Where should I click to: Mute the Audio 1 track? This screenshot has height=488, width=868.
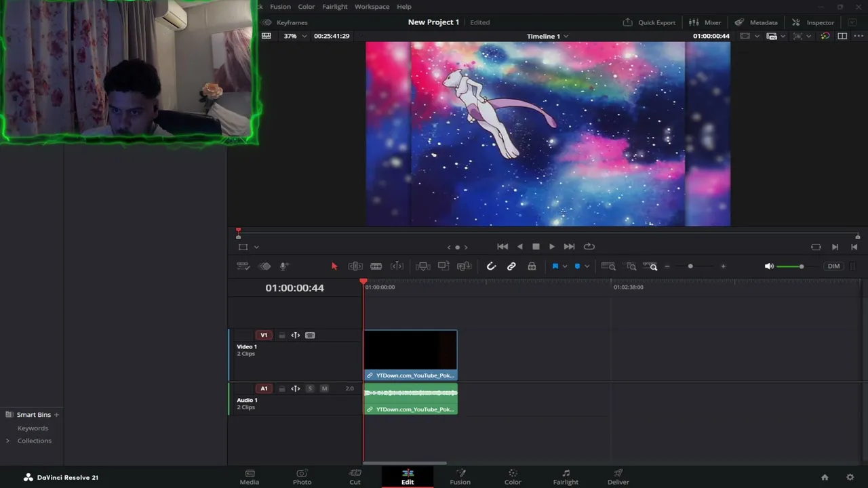[x=324, y=389]
